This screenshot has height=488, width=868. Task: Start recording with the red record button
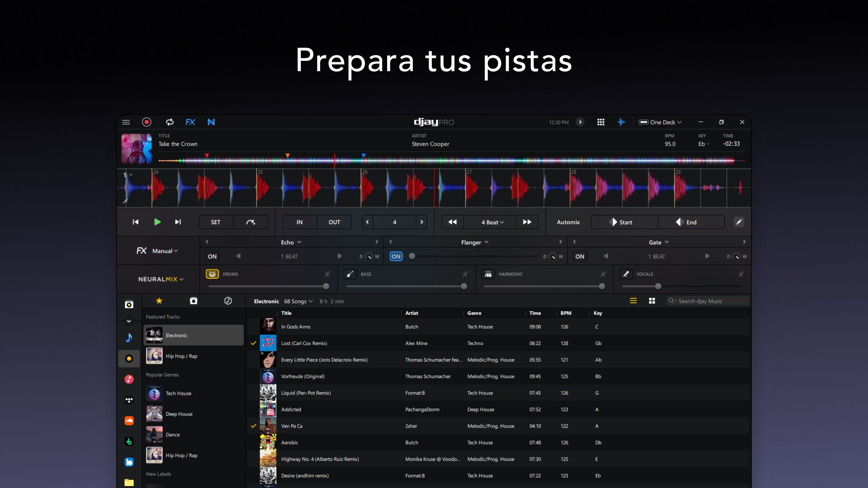pyautogui.click(x=146, y=122)
